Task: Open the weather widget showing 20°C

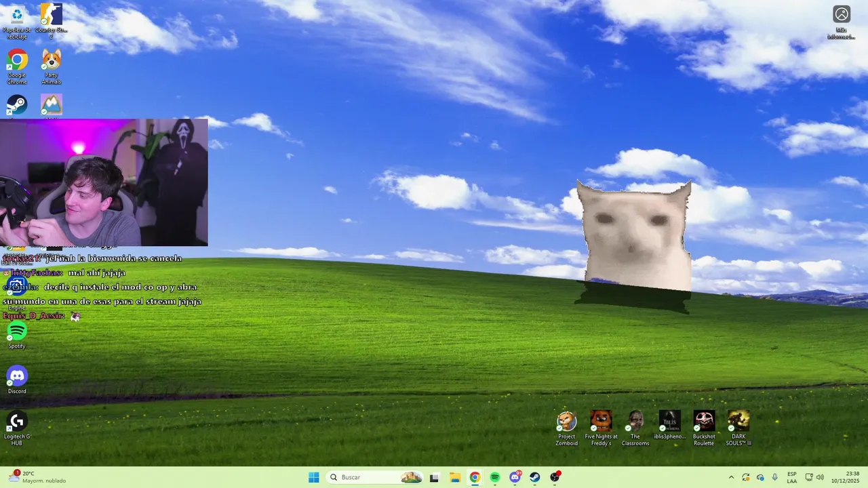Action: 38,477
